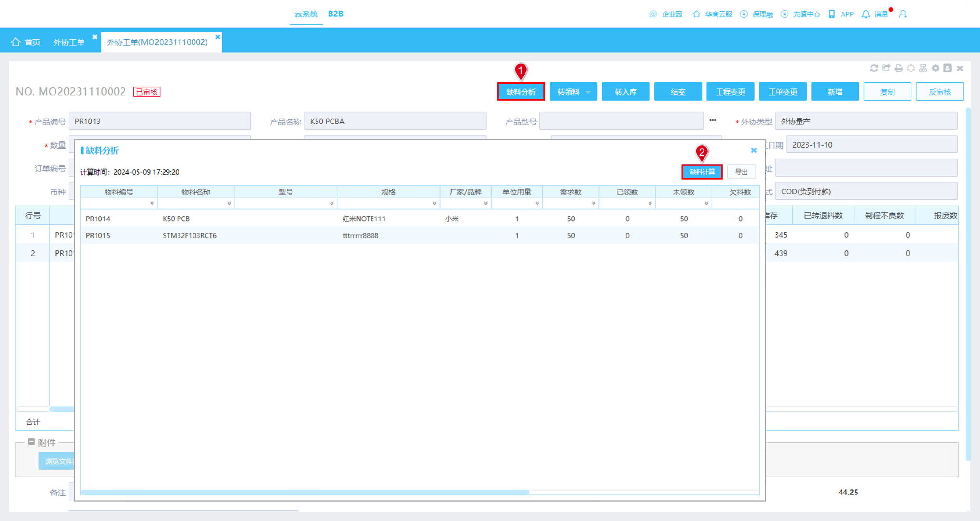The image size is (980, 521).
Task: Click the 消息 notification bell icon
Action: click(866, 14)
